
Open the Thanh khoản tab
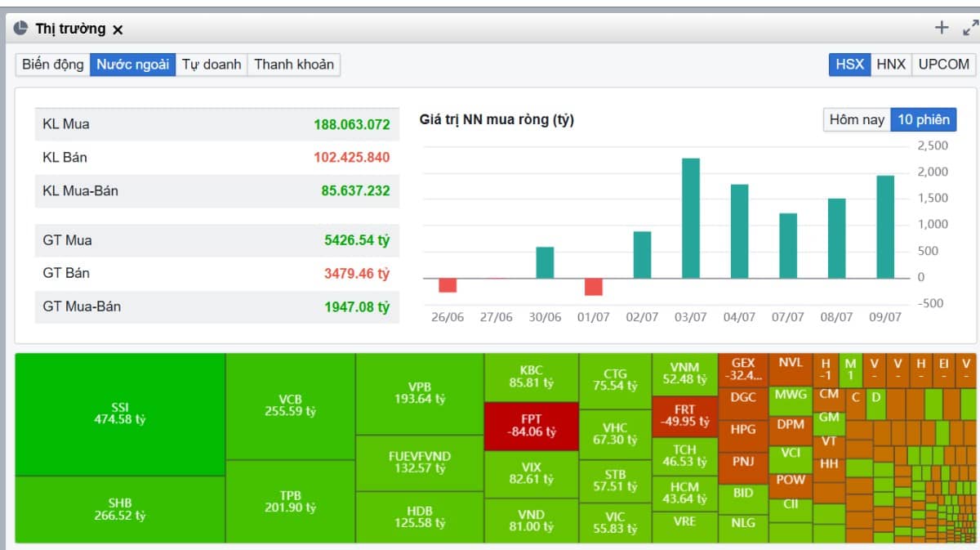(294, 65)
